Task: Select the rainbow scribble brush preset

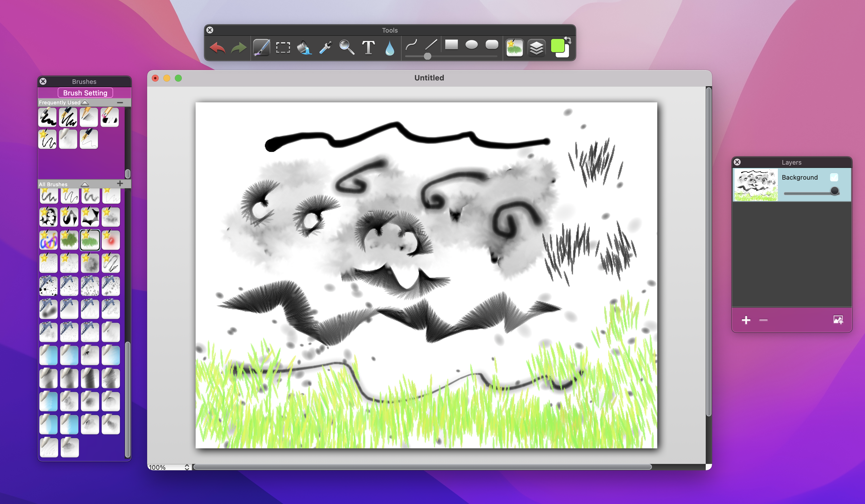Action: click(48, 240)
